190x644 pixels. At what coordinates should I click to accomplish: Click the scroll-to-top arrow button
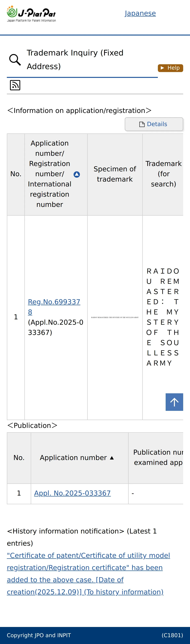coord(174,402)
